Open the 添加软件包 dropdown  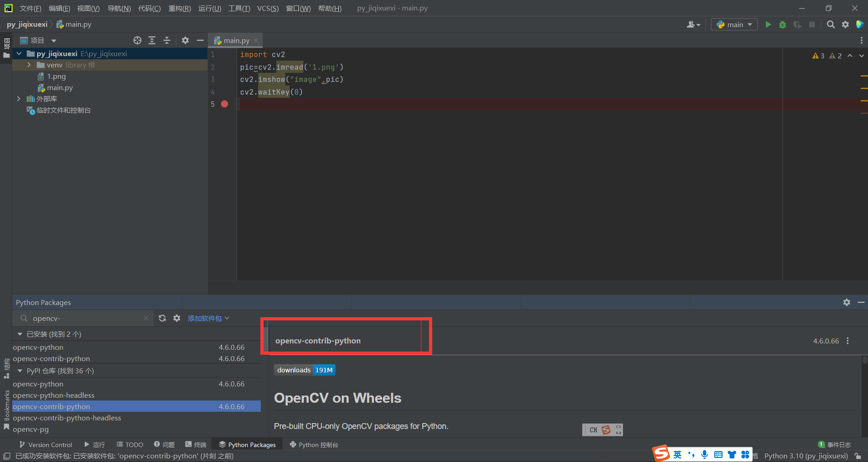(x=208, y=318)
